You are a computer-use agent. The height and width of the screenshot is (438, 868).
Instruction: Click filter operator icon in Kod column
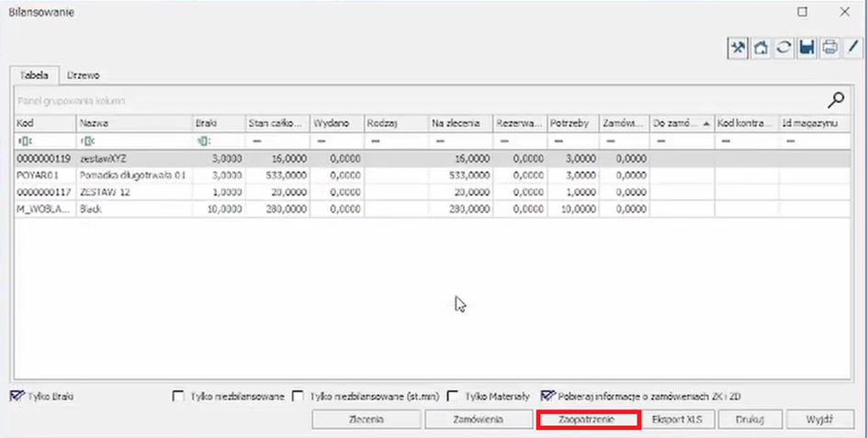pyautogui.click(x=24, y=141)
